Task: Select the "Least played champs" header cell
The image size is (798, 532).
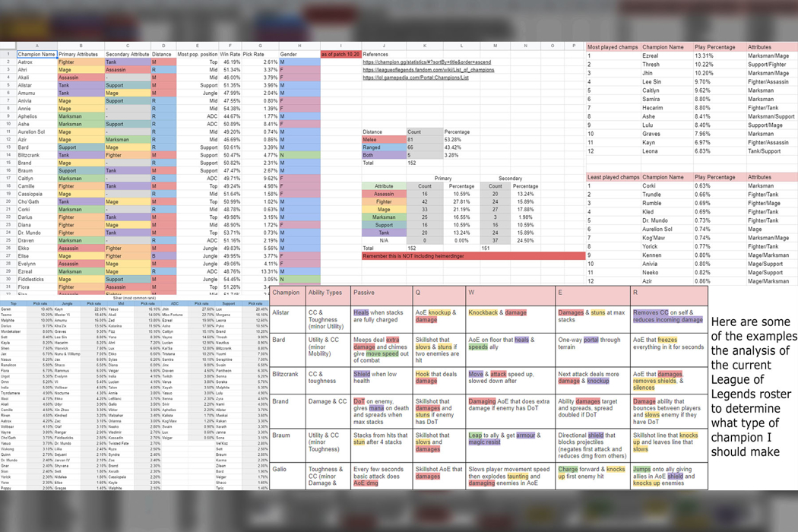Action: tap(612, 177)
